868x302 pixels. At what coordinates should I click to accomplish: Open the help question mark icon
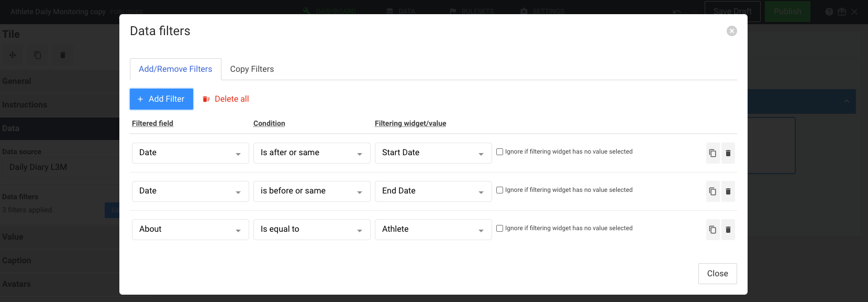pos(829,12)
